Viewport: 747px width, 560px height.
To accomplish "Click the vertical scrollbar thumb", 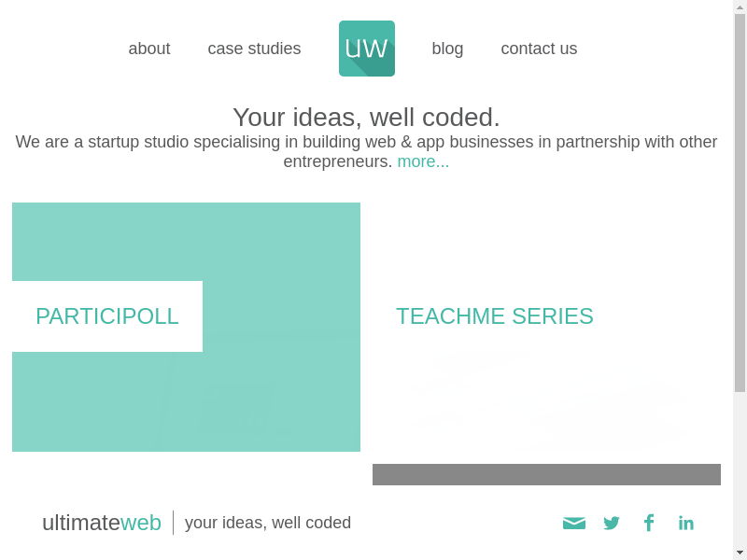I will pyautogui.click(x=740, y=202).
